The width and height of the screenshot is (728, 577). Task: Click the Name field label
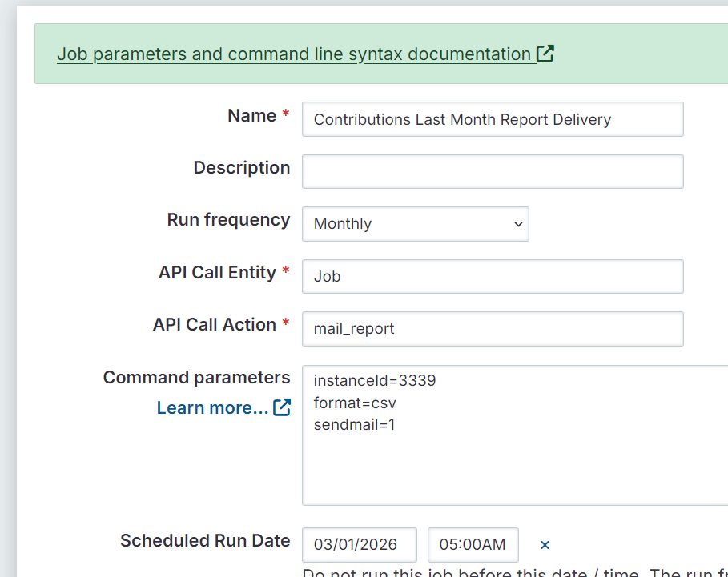click(251, 116)
